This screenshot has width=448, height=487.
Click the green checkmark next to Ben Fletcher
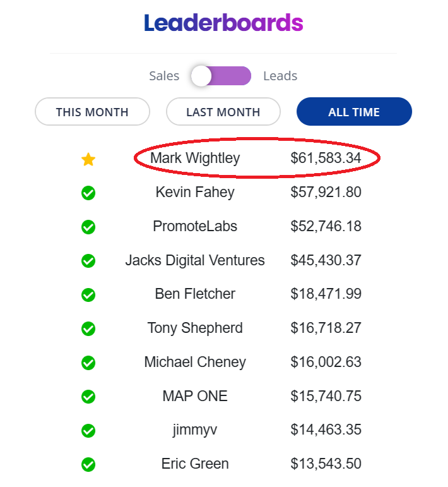click(x=88, y=294)
